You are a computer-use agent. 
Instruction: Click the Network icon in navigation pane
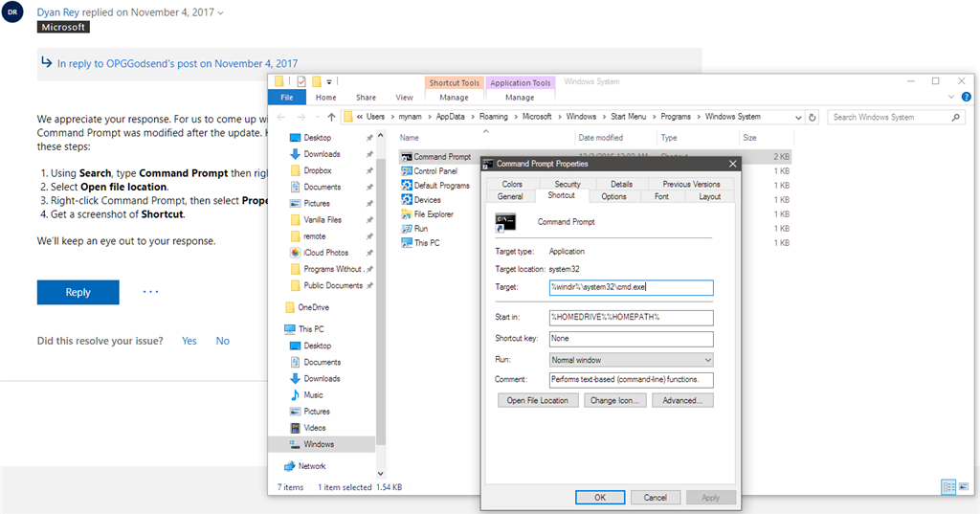(289, 466)
